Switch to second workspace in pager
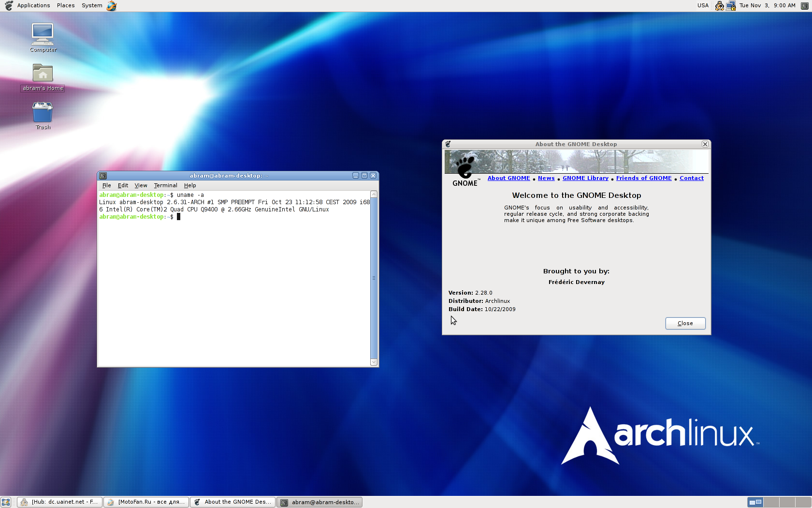812x508 pixels. tap(771, 502)
